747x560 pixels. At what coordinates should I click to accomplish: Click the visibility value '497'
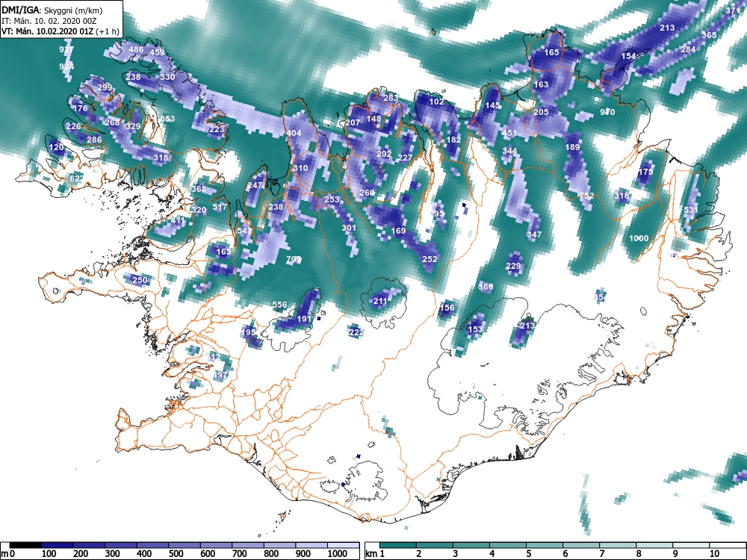[220, 375]
